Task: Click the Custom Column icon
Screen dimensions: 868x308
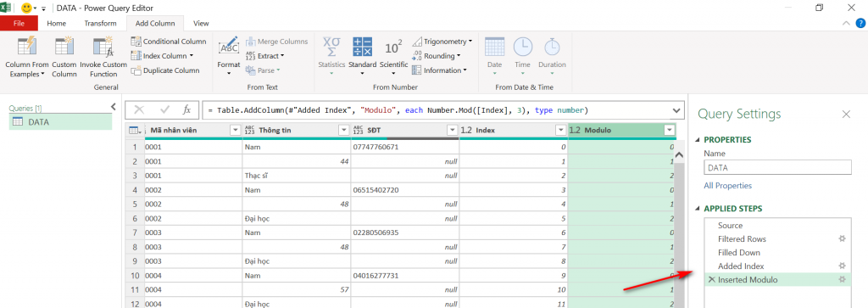Action: tap(64, 46)
